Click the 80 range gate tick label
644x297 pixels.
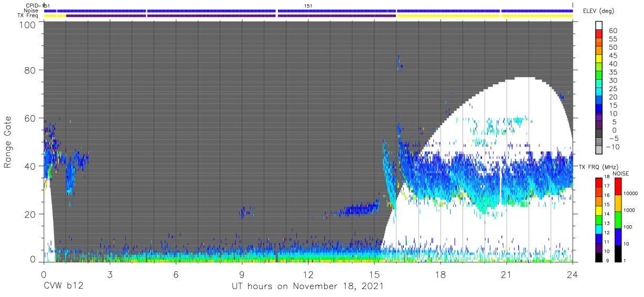pos(30,70)
